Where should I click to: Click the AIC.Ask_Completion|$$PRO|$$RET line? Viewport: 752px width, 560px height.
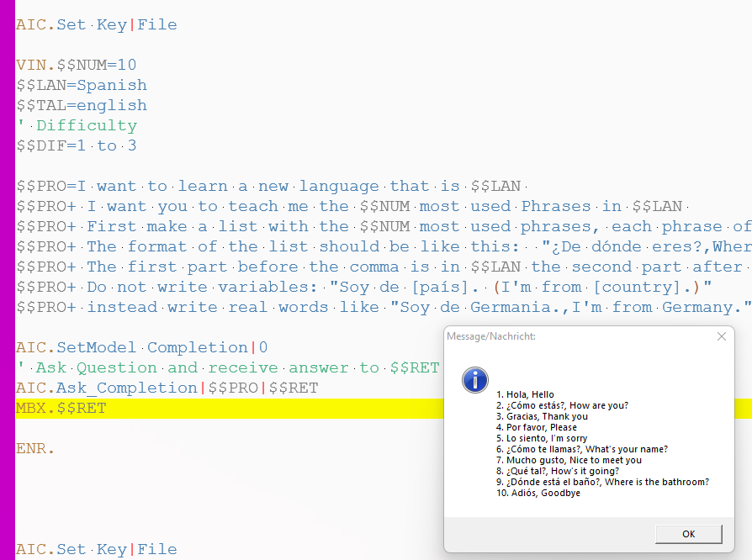[x=167, y=388]
